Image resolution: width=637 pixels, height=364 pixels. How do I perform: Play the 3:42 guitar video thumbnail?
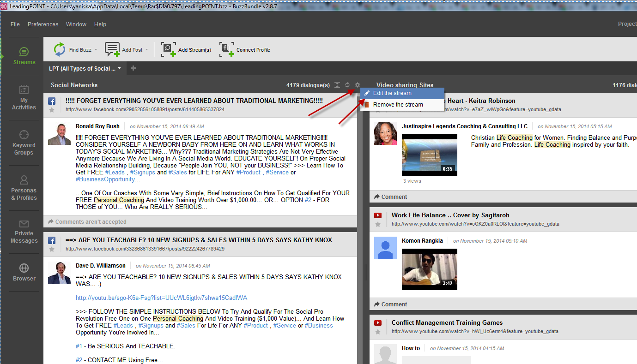click(430, 269)
